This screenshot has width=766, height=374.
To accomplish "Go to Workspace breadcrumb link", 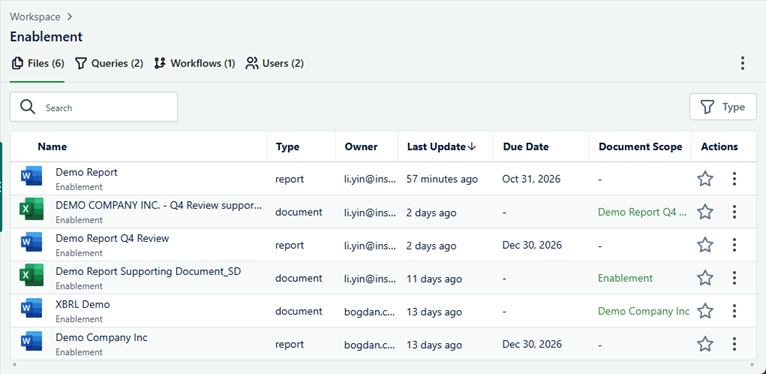I will (35, 17).
